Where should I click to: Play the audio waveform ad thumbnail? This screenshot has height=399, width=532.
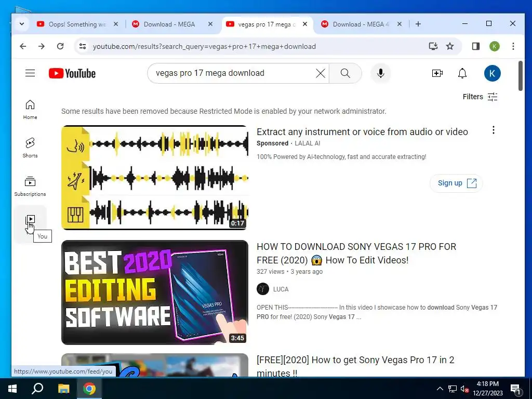155,178
